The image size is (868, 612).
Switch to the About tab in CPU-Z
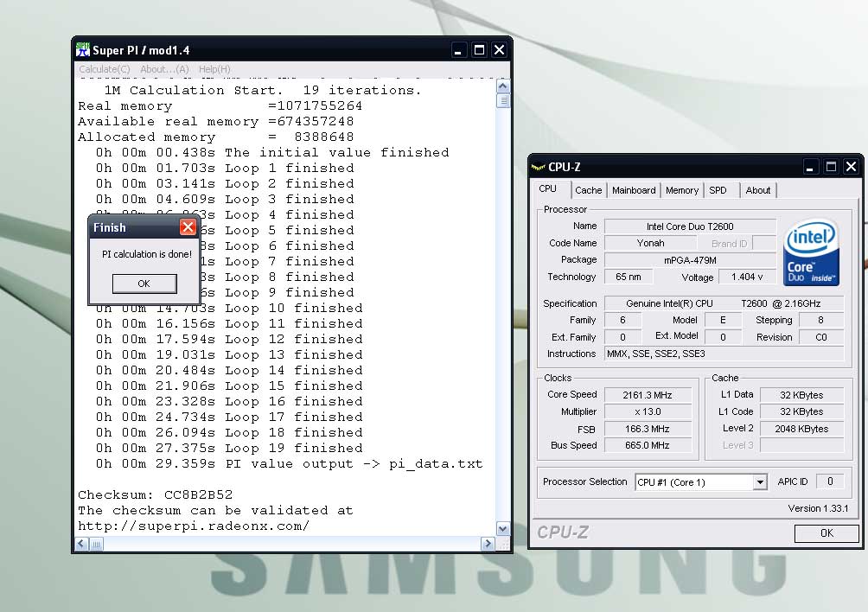pyautogui.click(x=758, y=190)
